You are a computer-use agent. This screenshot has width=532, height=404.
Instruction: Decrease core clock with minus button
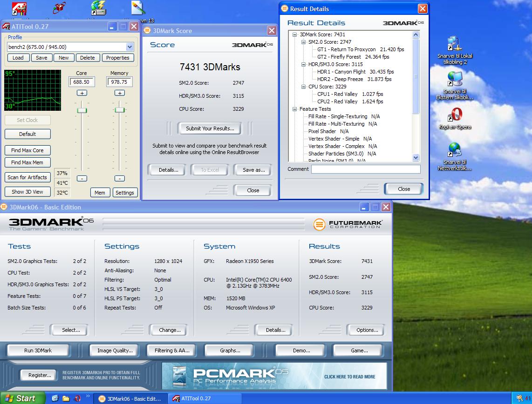coord(82,178)
